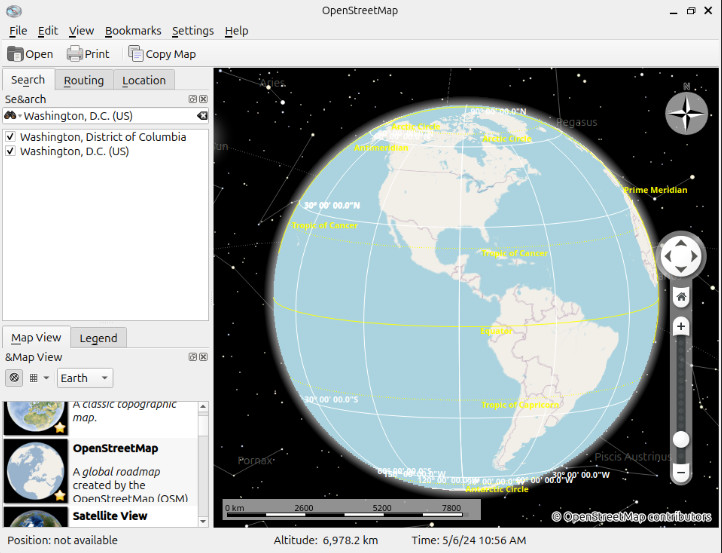Float the Map View panel
722x553 pixels.
[192, 357]
